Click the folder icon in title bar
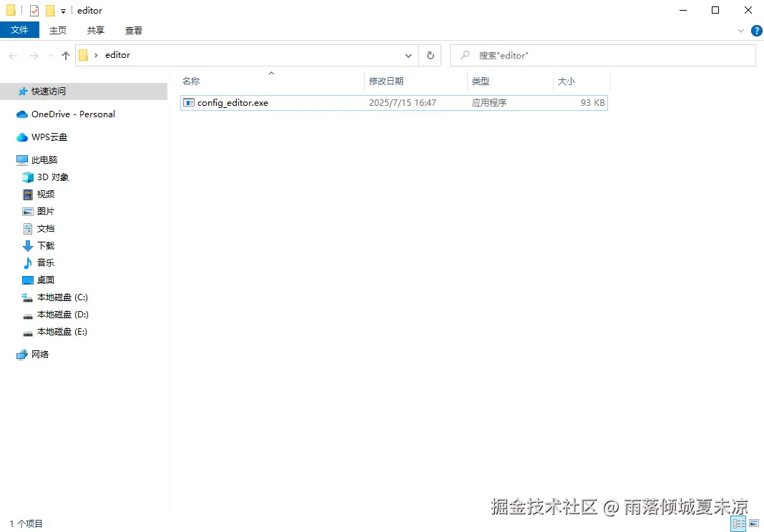This screenshot has width=764, height=532. [11, 10]
